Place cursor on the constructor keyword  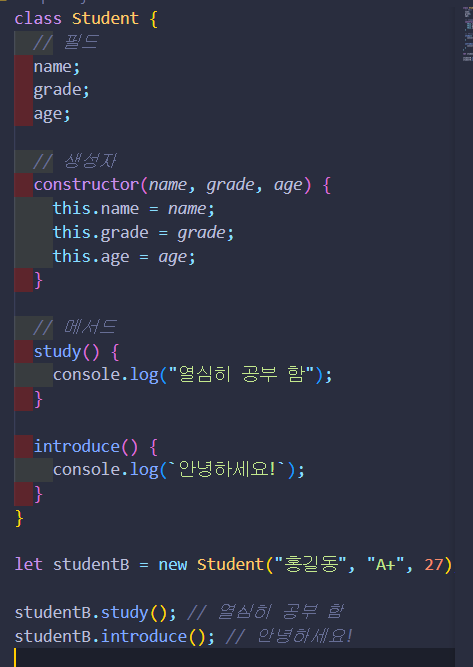coord(86,185)
